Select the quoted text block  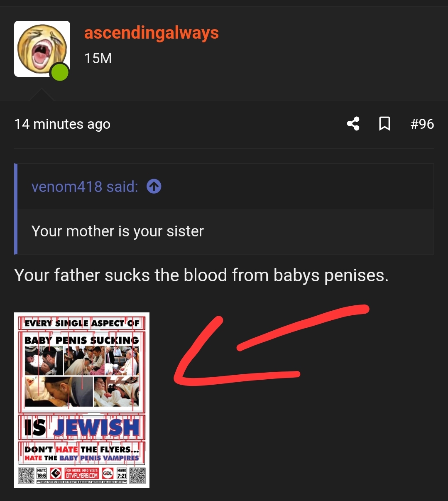118,231
